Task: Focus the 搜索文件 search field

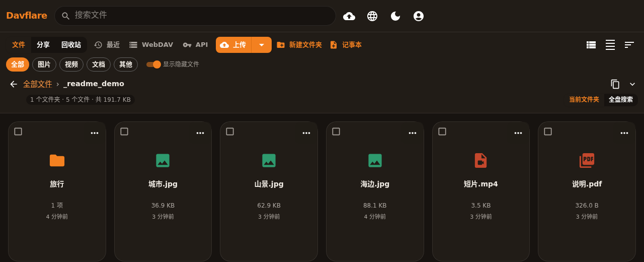Action: (195, 16)
